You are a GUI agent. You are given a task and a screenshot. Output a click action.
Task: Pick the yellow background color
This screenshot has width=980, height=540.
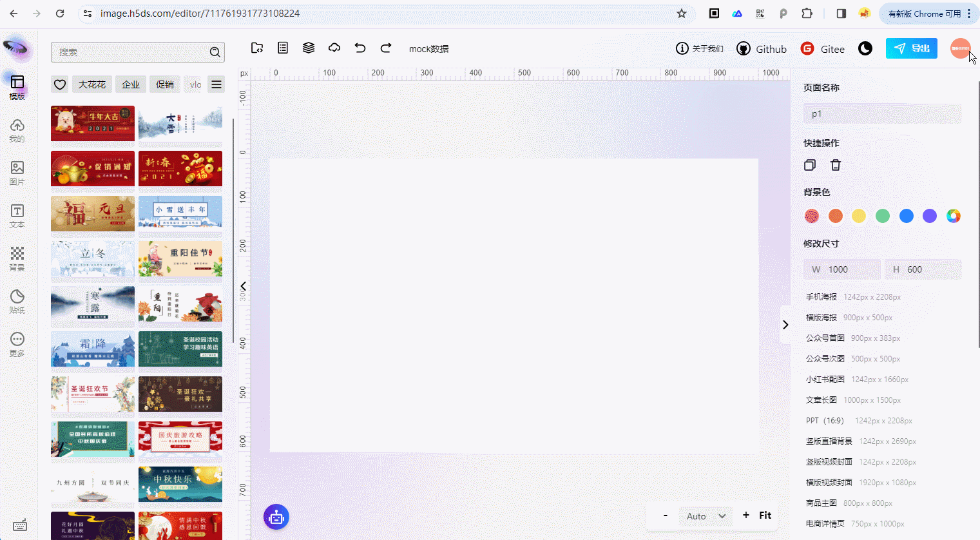tap(859, 217)
